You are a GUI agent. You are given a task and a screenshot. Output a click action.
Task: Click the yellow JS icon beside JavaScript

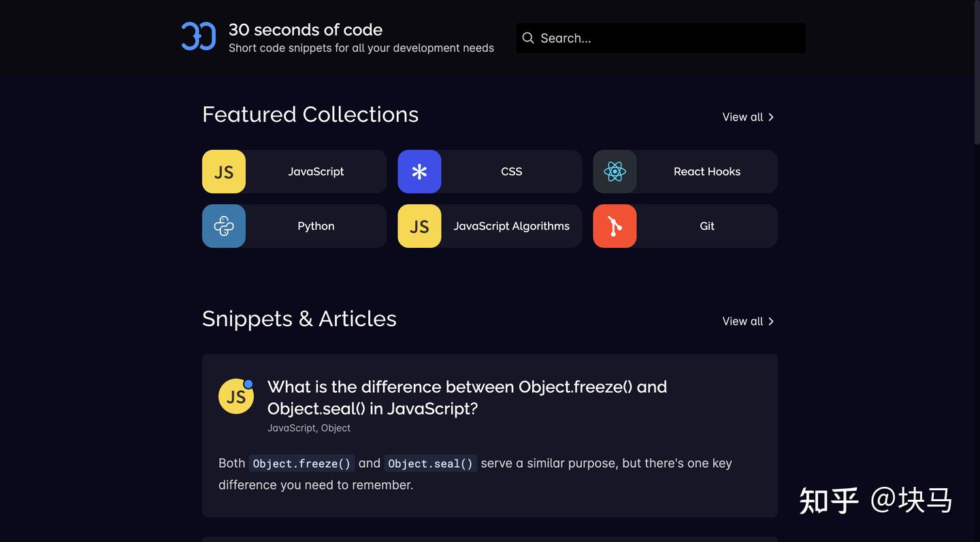pyautogui.click(x=224, y=172)
